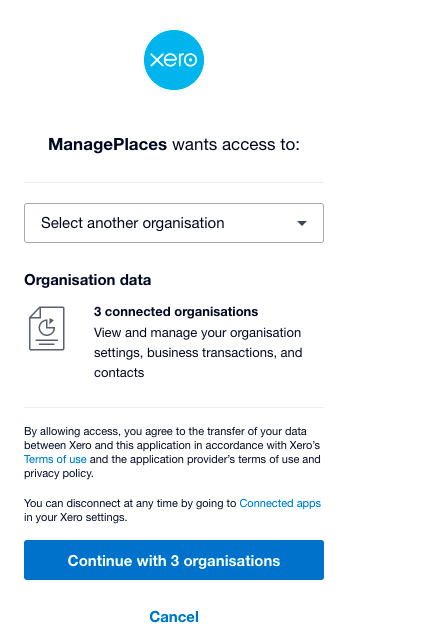Go to Connected apps link
424x644 pixels.
280,503
